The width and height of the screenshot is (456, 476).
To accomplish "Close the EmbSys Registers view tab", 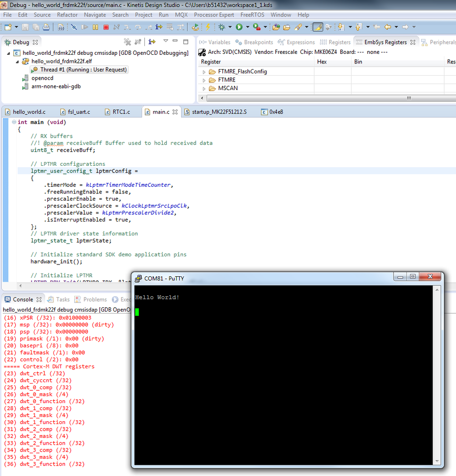I will pos(413,42).
